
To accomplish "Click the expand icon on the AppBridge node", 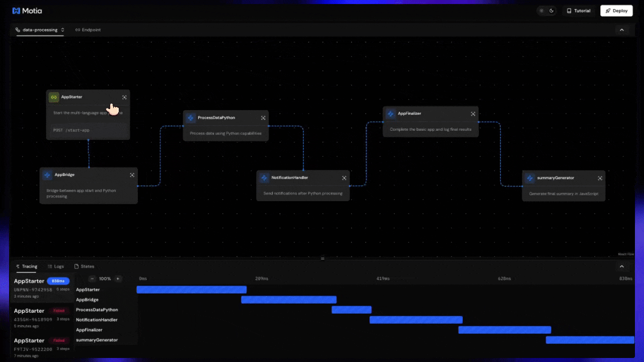I will [132, 174].
